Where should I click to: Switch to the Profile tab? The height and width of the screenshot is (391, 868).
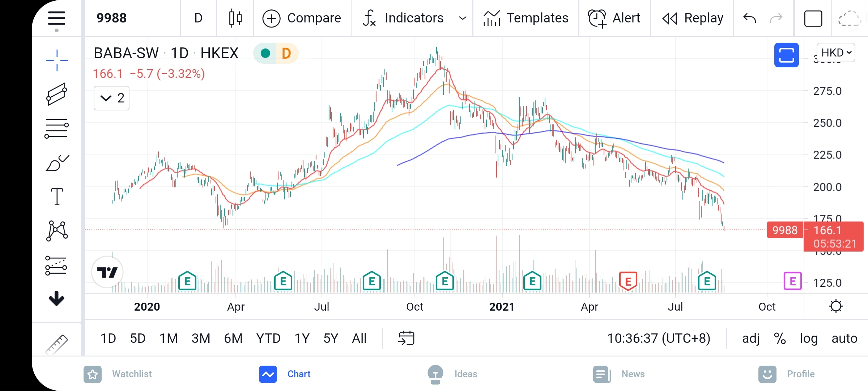(x=787, y=374)
